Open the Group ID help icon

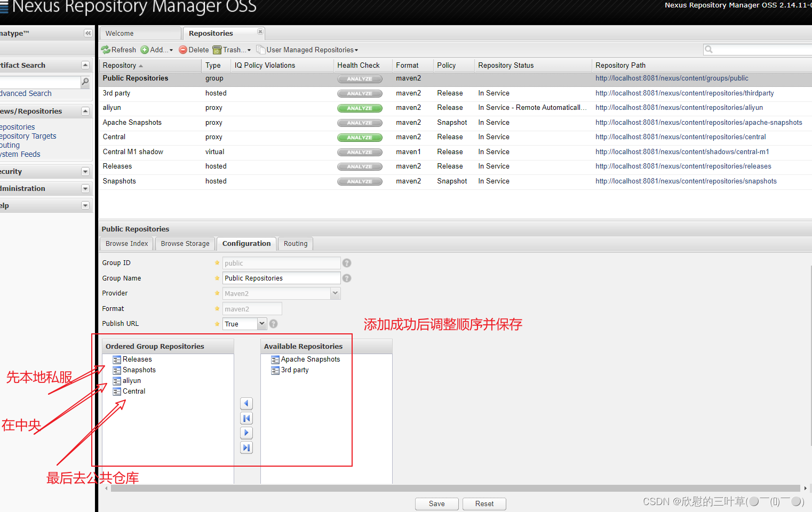tap(347, 263)
